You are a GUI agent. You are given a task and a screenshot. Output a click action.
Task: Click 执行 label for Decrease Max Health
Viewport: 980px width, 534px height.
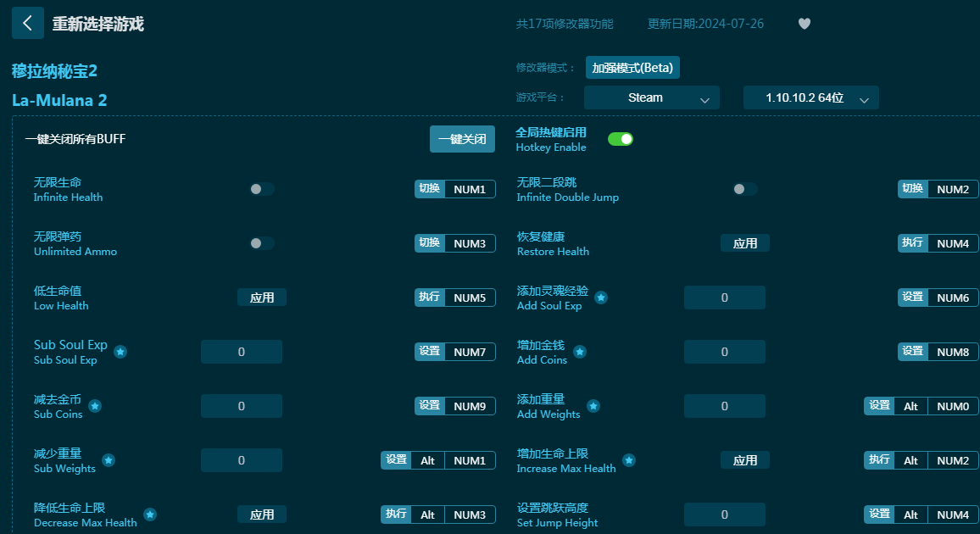396,515
